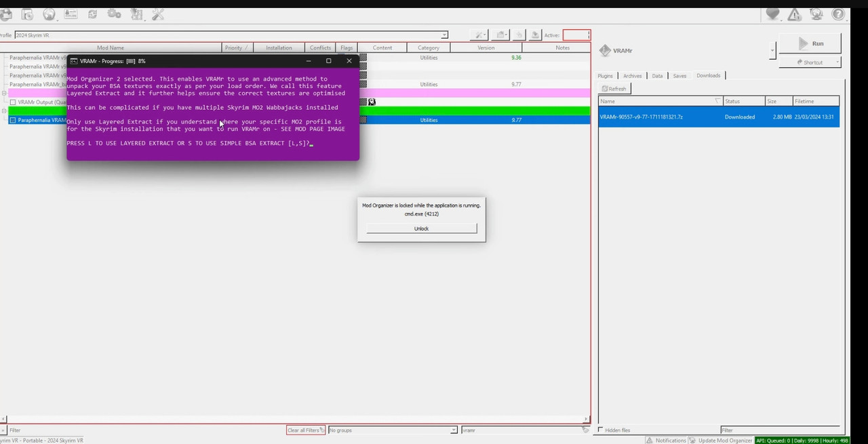This screenshot has height=444, width=868.
Task: Click the skull flag icon on VRAMr Output
Action: pos(372,102)
